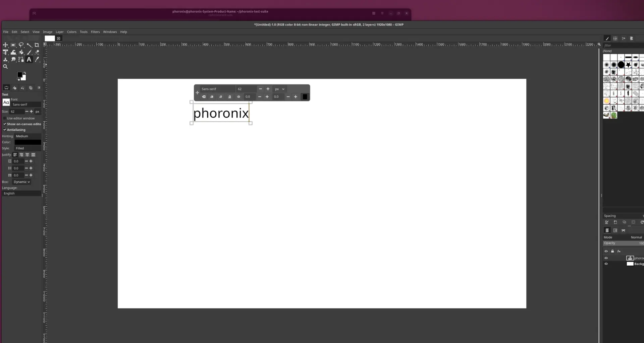
Task: Open the Windows menu
Action: coord(110,32)
